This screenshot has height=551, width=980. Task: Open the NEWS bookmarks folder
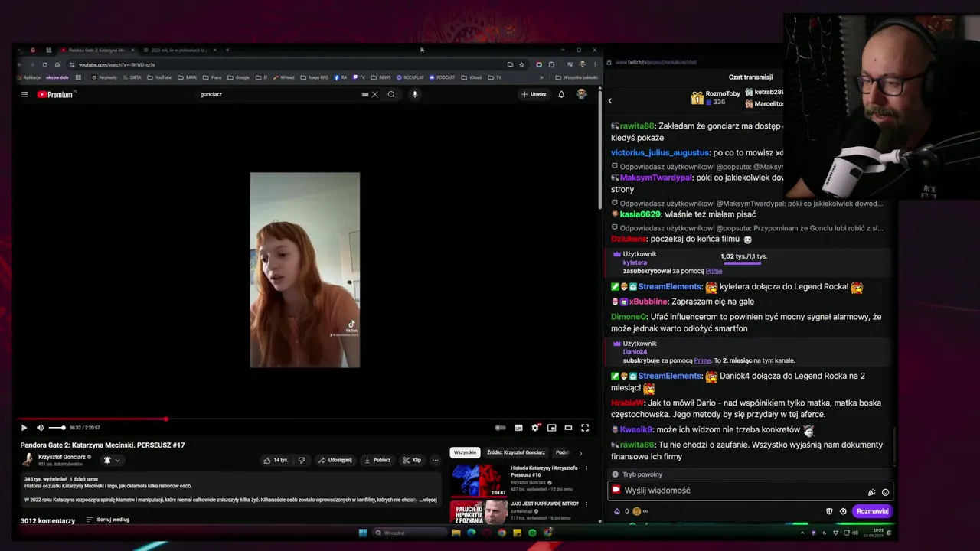click(x=381, y=77)
